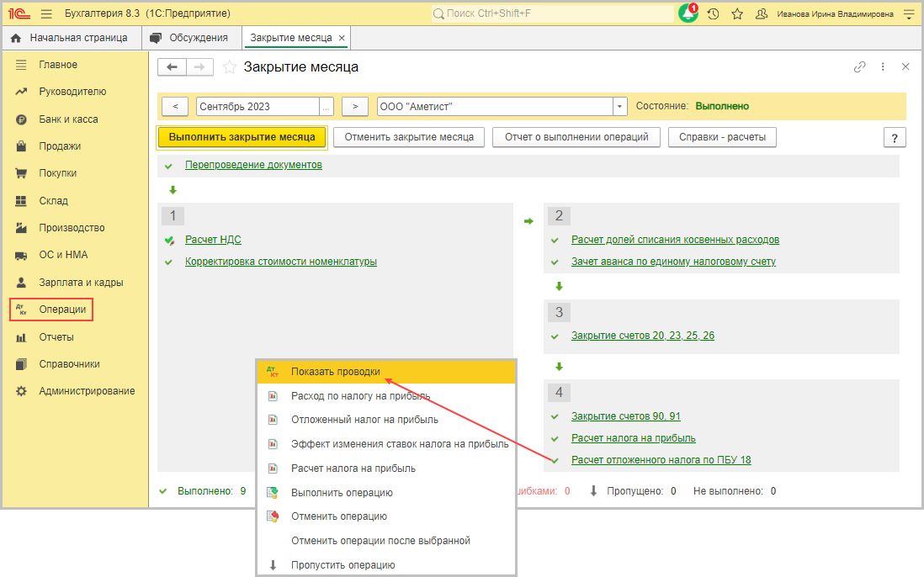Image resolution: width=924 pixels, height=577 pixels.
Task: Click the favorites star in top bar
Action: point(737,14)
